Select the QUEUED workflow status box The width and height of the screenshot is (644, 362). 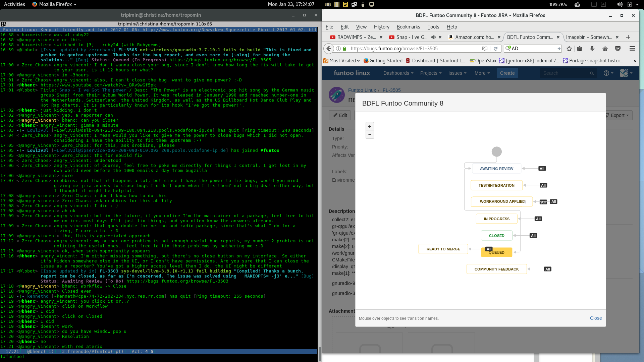click(x=496, y=252)
